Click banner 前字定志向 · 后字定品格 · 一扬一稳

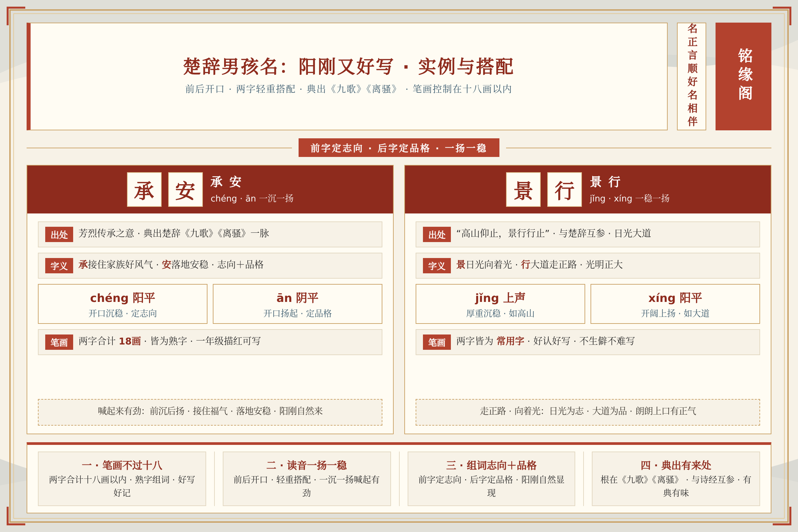[399, 148]
